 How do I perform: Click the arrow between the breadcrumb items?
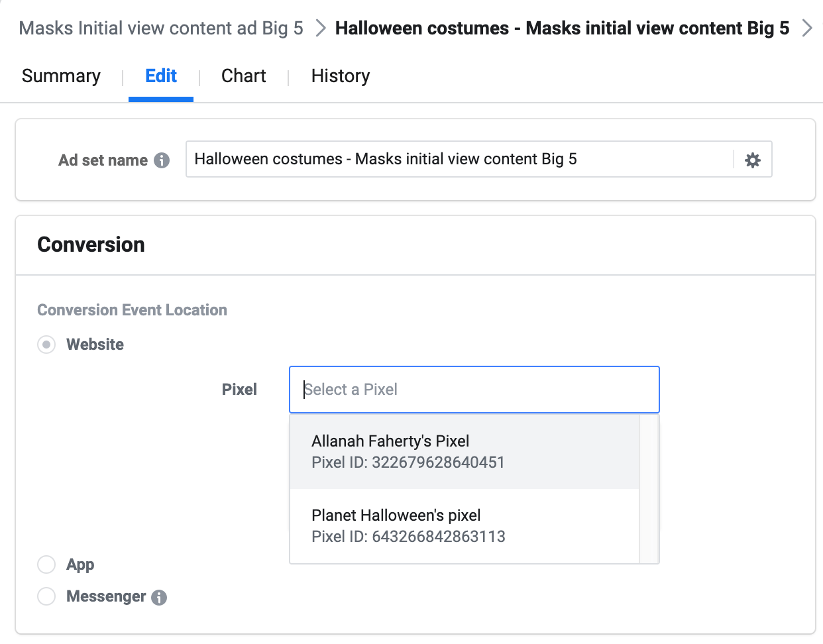coord(320,28)
